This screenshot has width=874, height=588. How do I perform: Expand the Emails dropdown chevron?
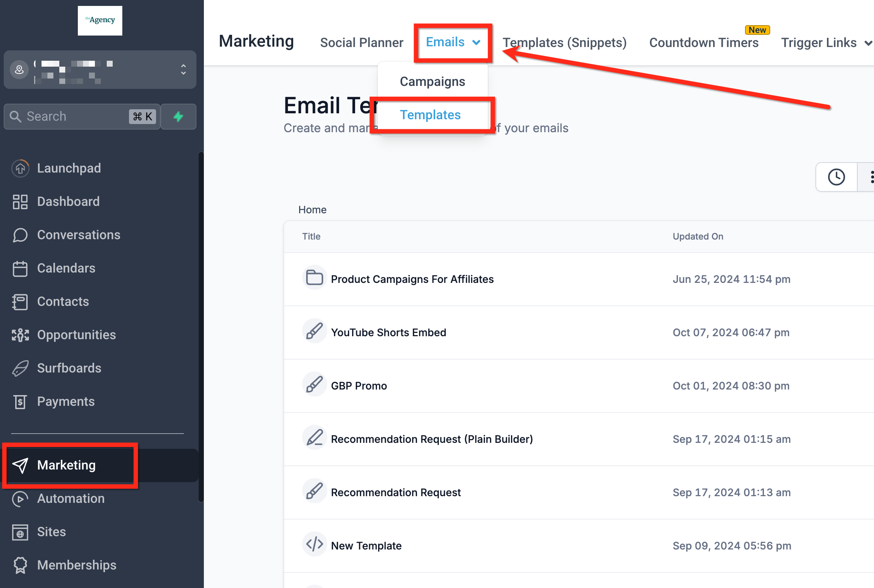(476, 42)
